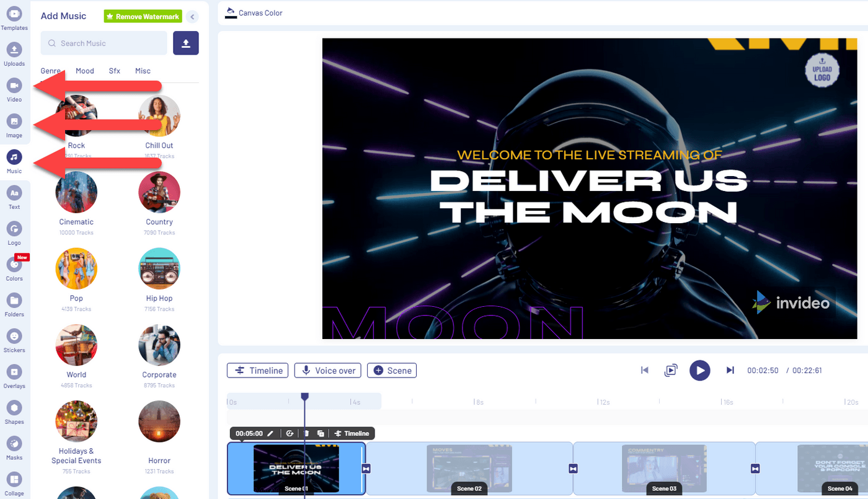Delete the selected scene using trash icon

[306, 433]
